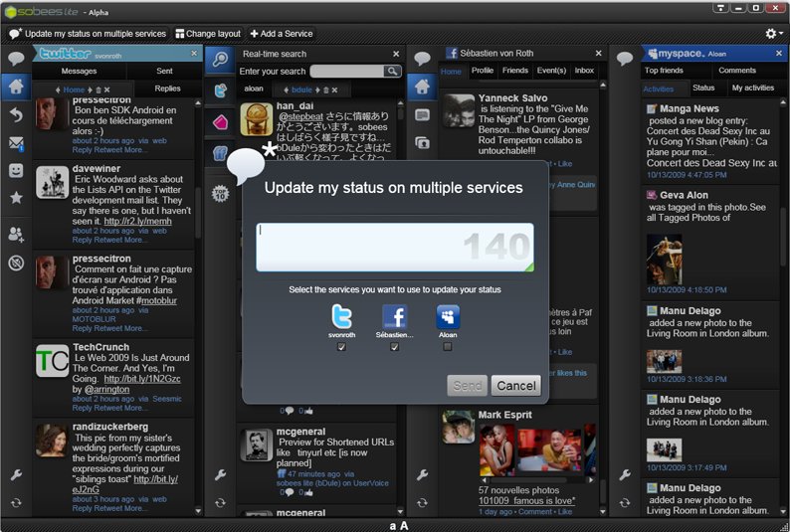Click the Send button
Viewport: 790px width, 532px height.
click(467, 386)
